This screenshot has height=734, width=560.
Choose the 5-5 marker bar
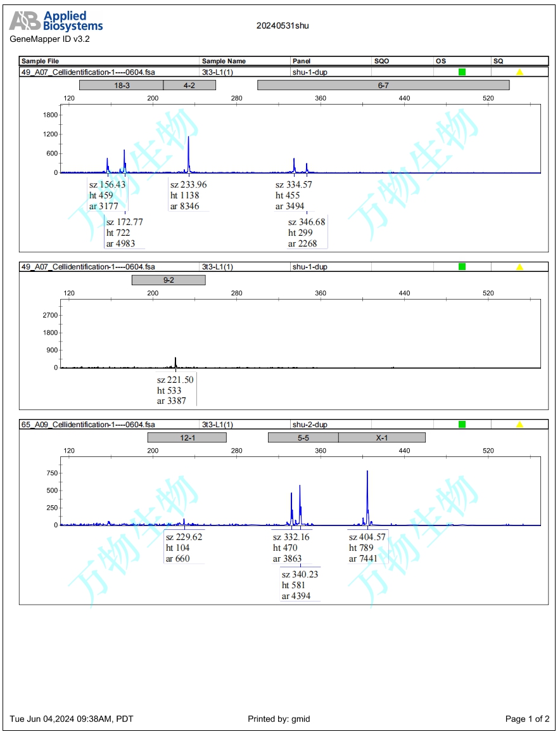pyautogui.click(x=303, y=437)
